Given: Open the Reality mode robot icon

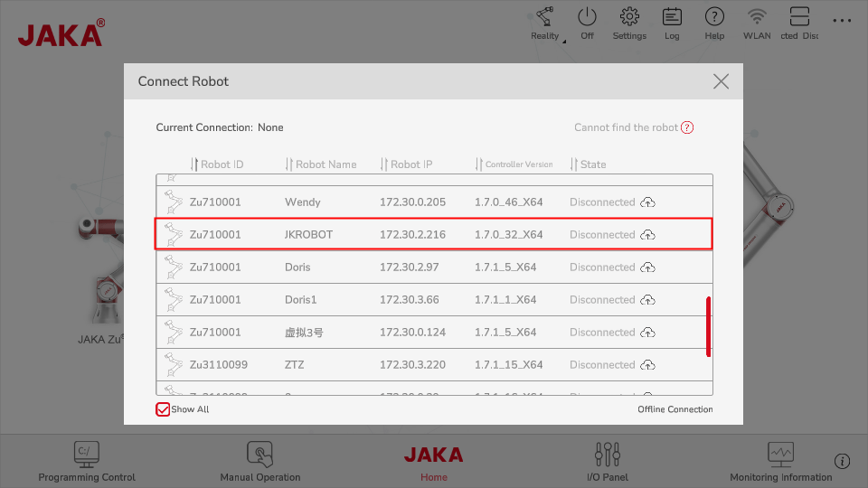Looking at the screenshot, I should click(544, 17).
